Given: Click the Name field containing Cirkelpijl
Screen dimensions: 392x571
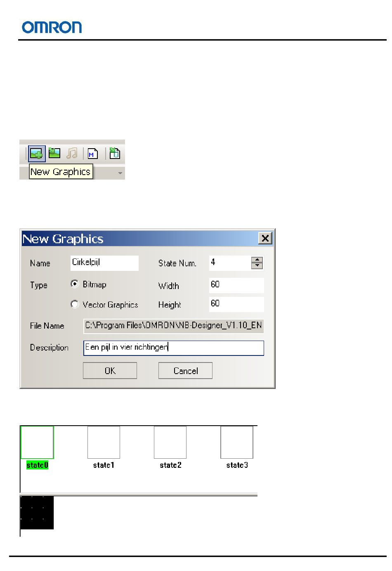Looking at the screenshot, I should click(104, 263).
